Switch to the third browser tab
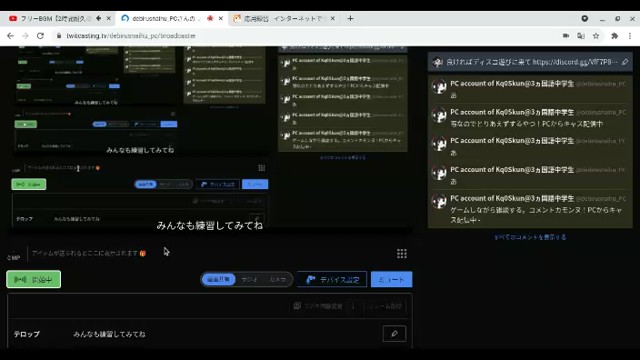The height and width of the screenshot is (360, 640). 283,18
